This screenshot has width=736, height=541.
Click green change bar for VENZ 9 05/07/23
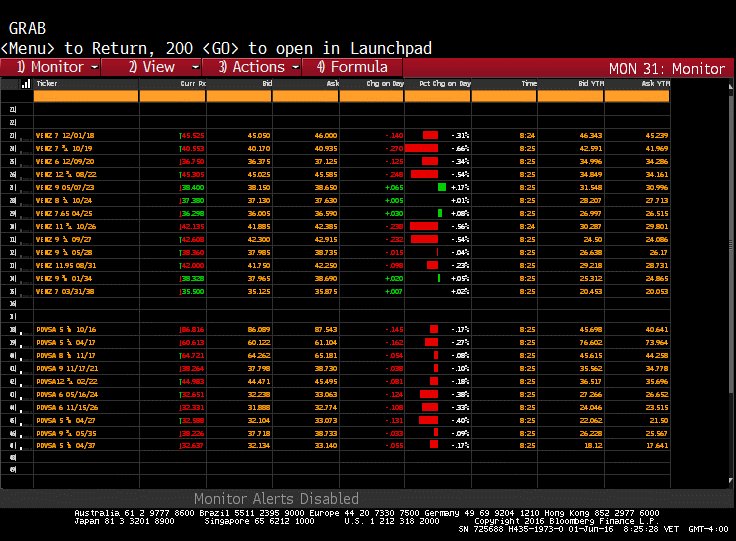[441, 186]
